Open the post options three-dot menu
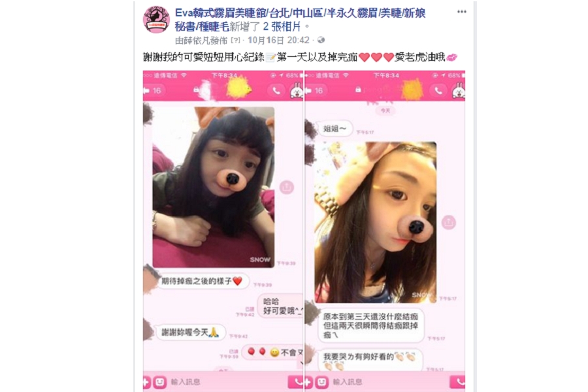The image size is (588, 392). click(461, 12)
